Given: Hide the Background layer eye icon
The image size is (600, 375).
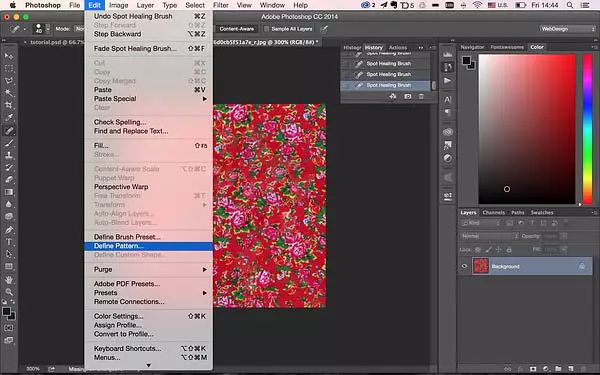Looking at the screenshot, I should pyautogui.click(x=465, y=266).
